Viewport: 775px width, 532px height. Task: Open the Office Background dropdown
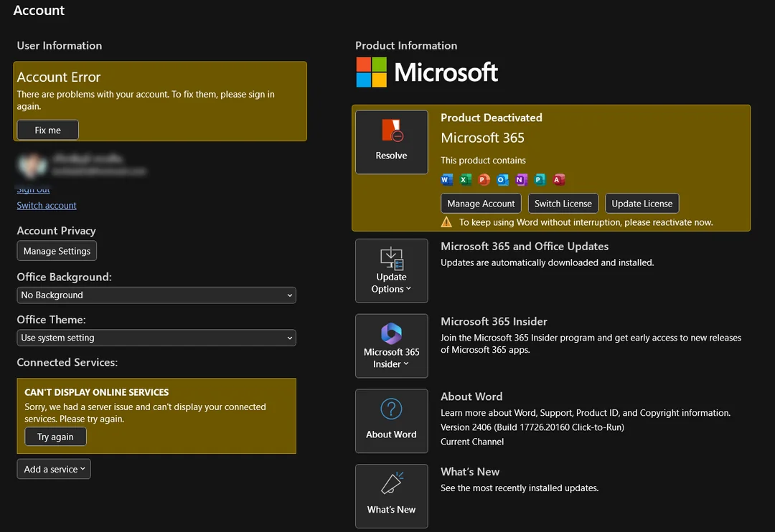[x=156, y=295]
